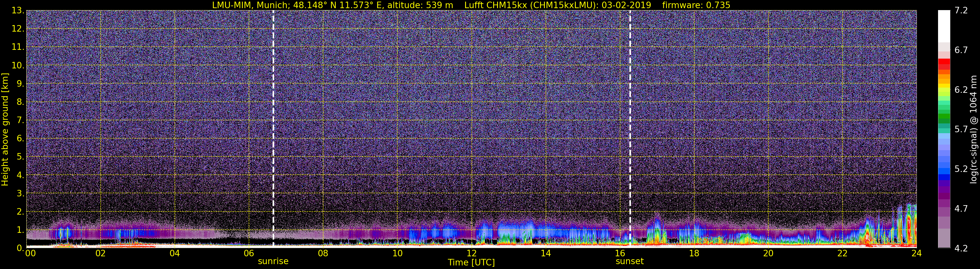Click the height axis label 5
This screenshot has height=269, width=980.
(20, 157)
